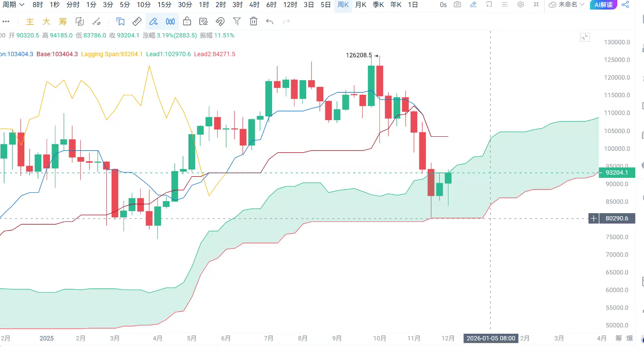644x347 pixels.
Task: Click the AI解读 button
Action: point(603,5)
